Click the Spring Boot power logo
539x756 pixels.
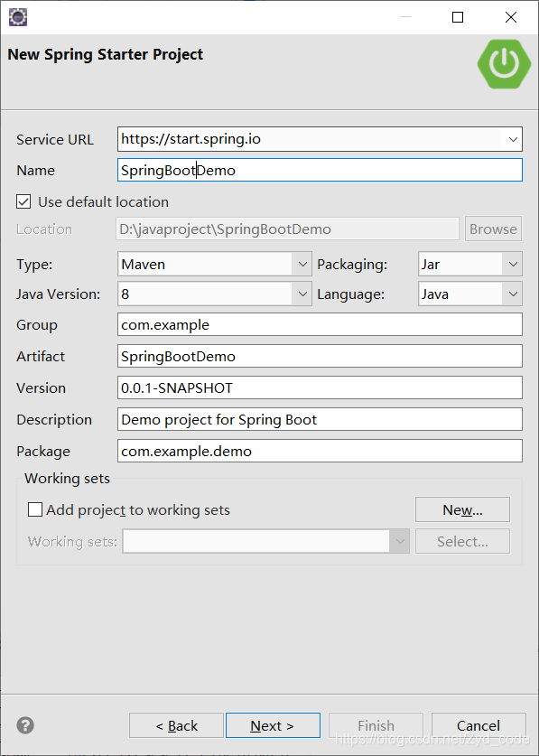504,63
